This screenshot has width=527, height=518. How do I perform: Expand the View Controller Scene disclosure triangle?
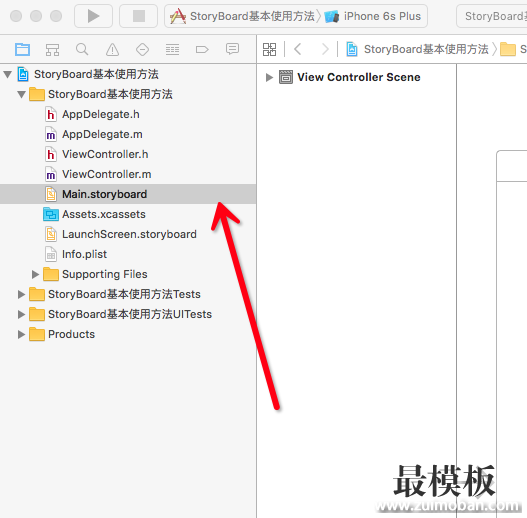pos(269,77)
